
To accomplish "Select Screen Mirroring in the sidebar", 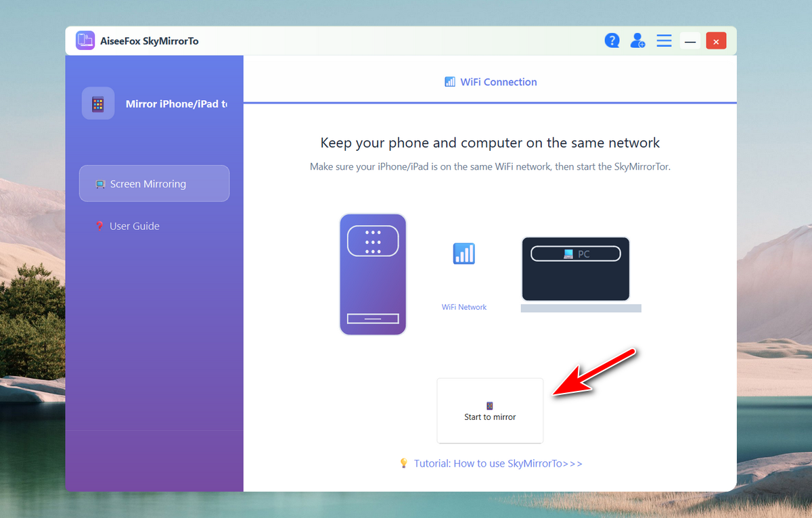I will click(x=154, y=184).
